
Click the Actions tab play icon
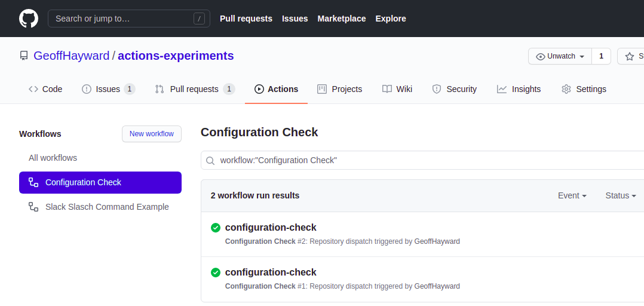[259, 89]
